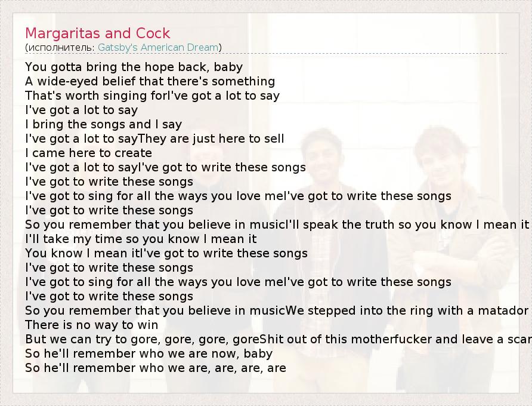Select the lyric 'I bring the songs and I say'
The width and height of the screenshot is (532, 406).
pyautogui.click(x=103, y=124)
